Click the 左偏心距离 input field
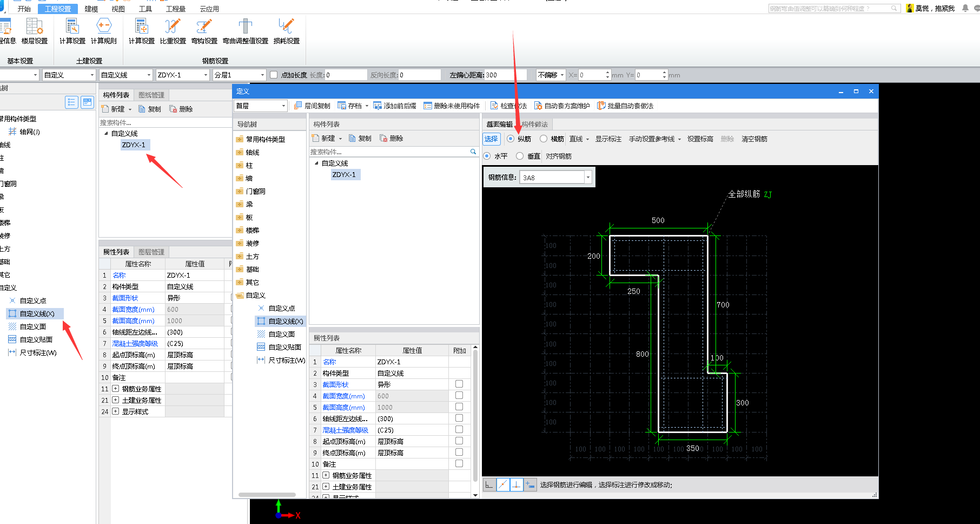This screenshot has width=980, height=524. coord(506,75)
